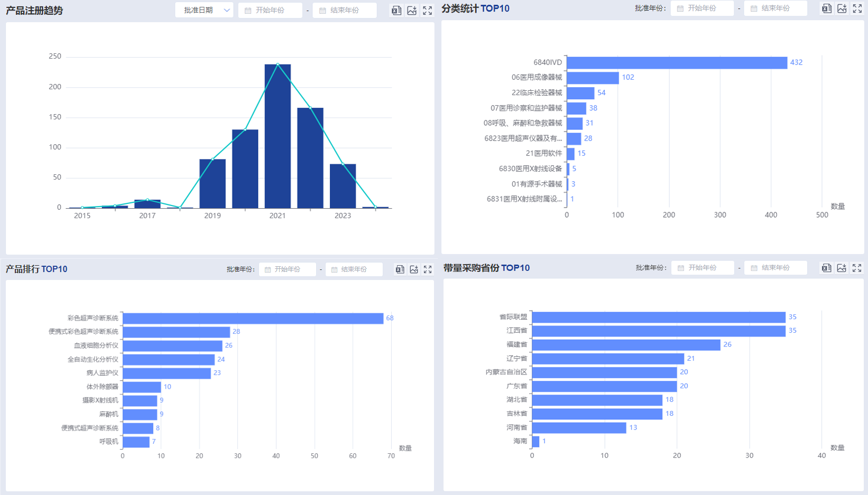Maximize 产品排行 TOP10 chart panel

(x=428, y=269)
